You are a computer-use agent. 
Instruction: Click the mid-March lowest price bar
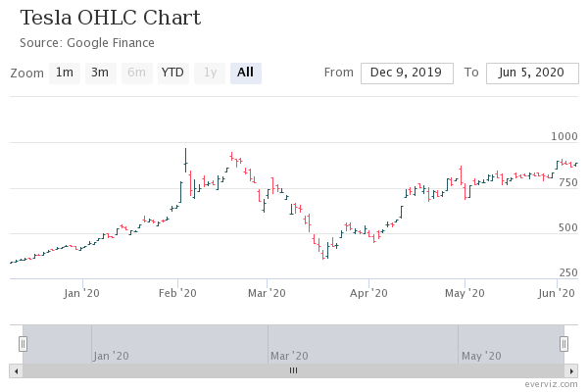coord(323,255)
